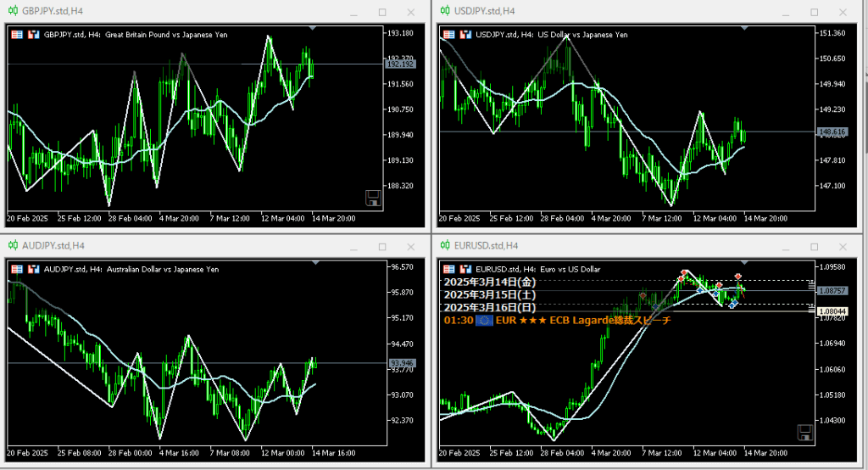
Task: Click the chart shift triangle on AUDJPY chart
Action: 313,262
